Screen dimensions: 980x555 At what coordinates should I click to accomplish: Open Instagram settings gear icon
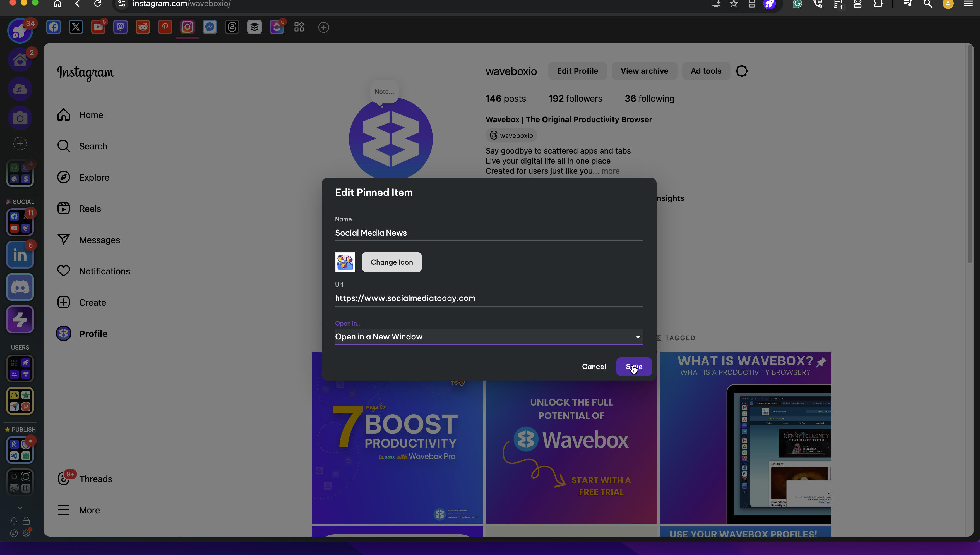742,71
